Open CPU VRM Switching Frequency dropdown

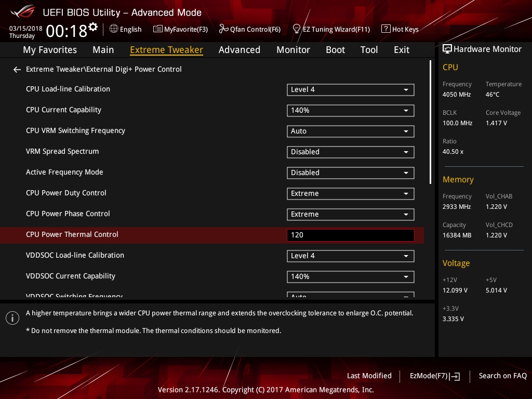point(351,131)
